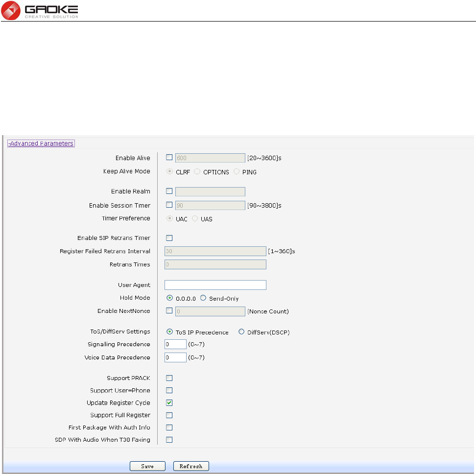Focus the User Agent input field

point(215,285)
